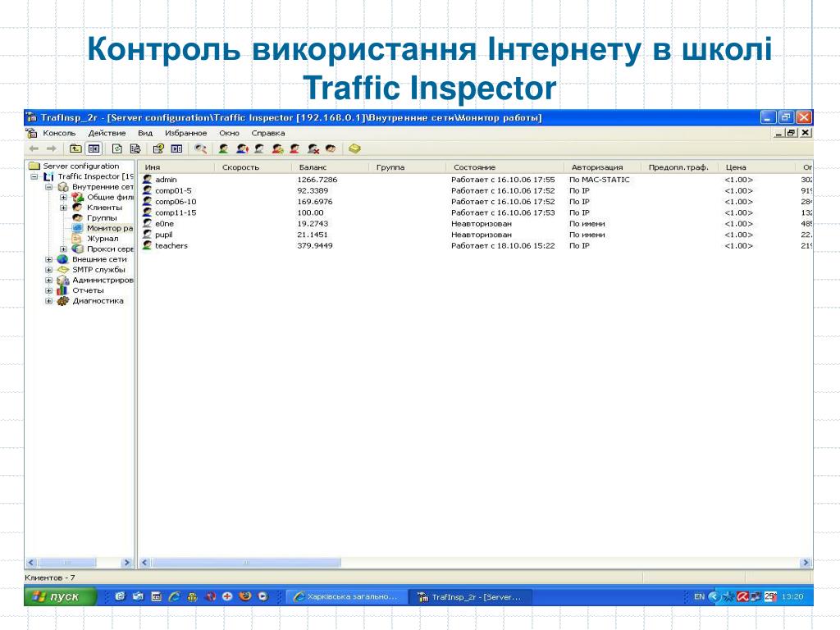Viewport: 840px width, 630px height.
Task: Collapse the Внутренние сети tree node
Action: [x=48, y=187]
